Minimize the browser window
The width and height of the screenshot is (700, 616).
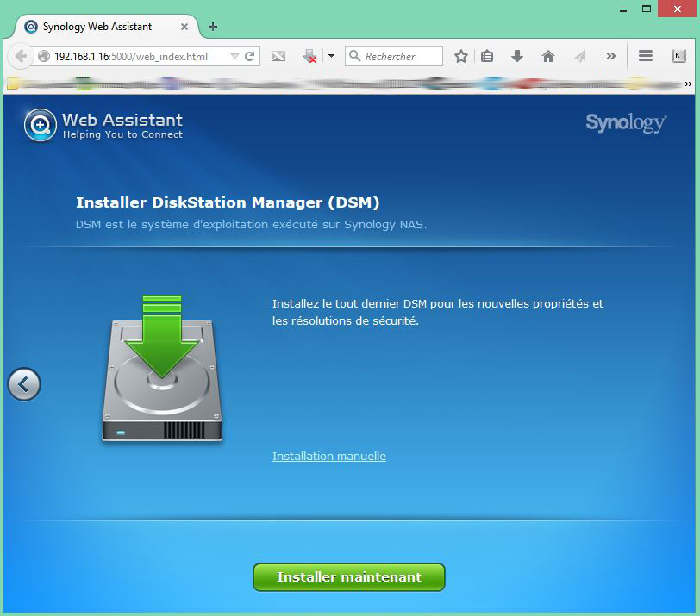coord(623,9)
